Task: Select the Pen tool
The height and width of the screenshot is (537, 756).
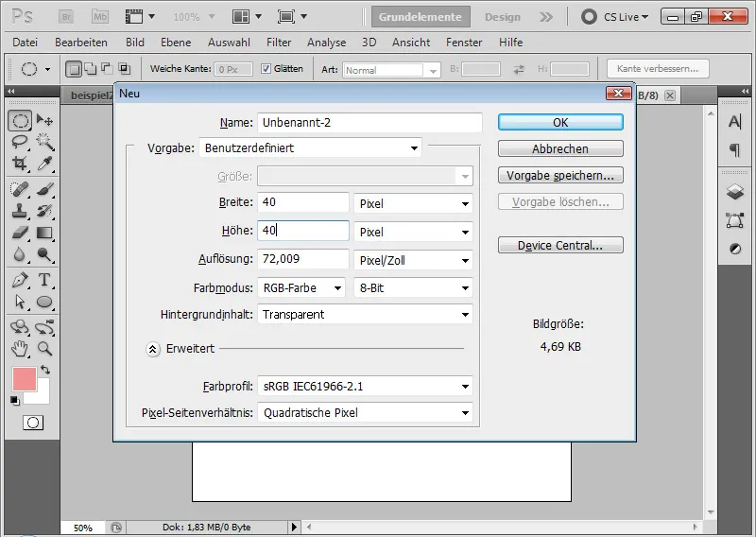Action: [x=20, y=280]
